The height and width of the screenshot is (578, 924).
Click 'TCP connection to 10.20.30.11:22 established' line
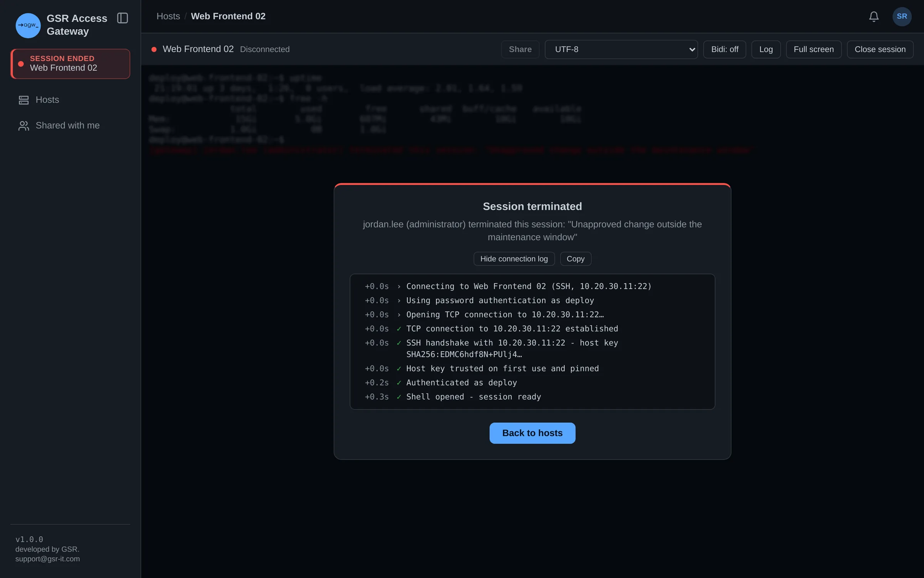click(x=512, y=329)
